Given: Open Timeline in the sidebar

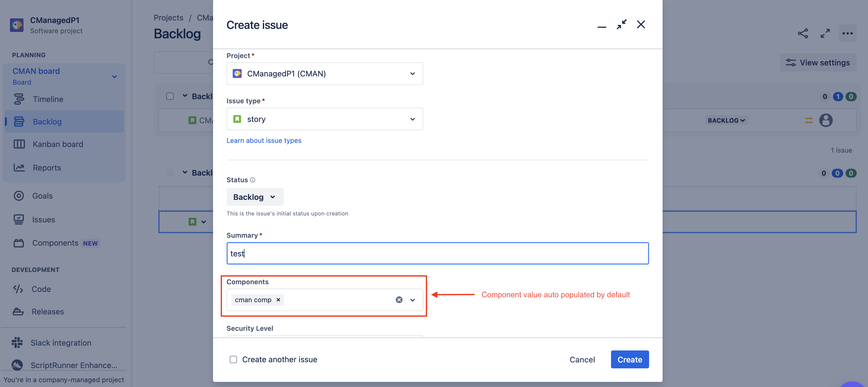Looking at the screenshot, I should (x=48, y=99).
